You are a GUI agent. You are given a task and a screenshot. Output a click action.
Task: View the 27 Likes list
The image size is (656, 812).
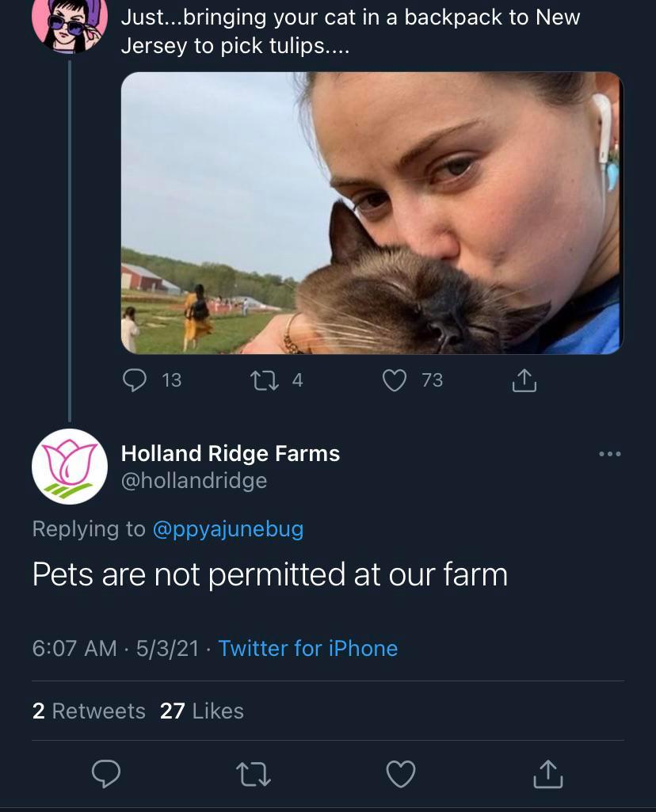(202, 711)
